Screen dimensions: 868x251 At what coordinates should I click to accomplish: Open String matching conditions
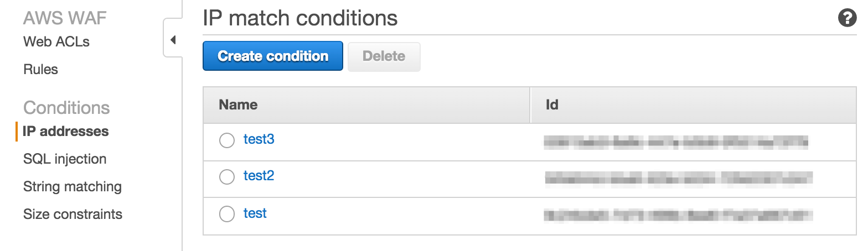coord(72,187)
